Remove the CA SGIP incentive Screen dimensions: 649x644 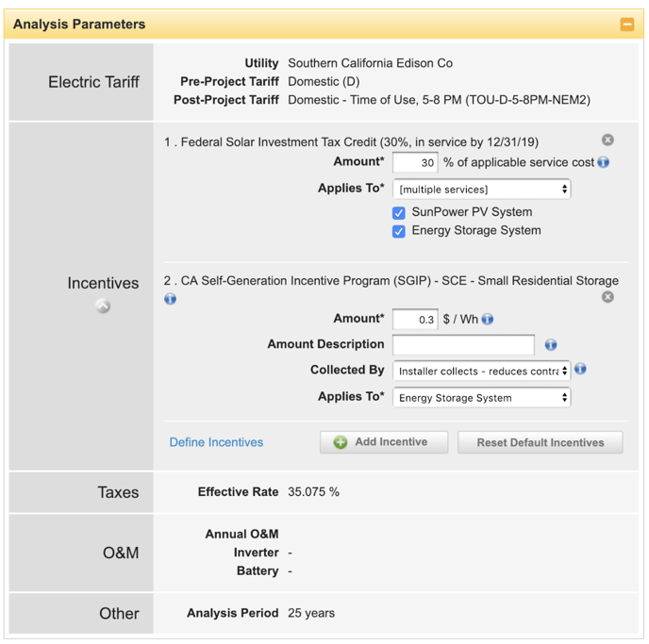(x=607, y=297)
